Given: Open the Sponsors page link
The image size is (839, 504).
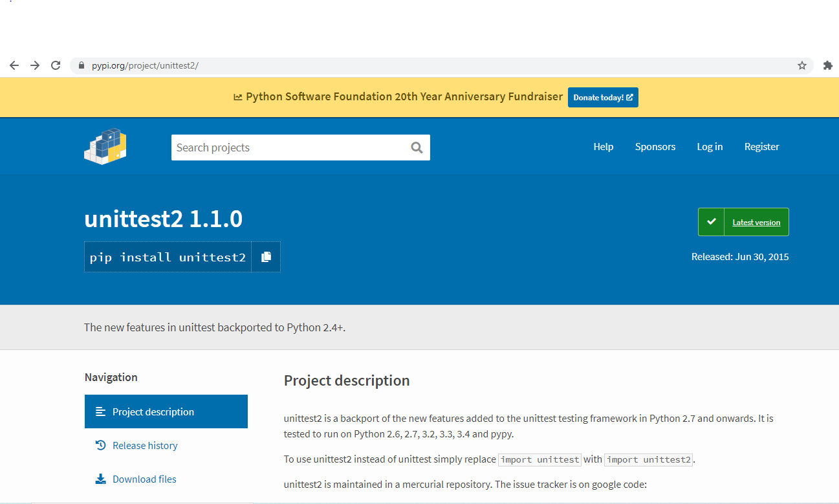Looking at the screenshot, I should click(x=655, y=147).
